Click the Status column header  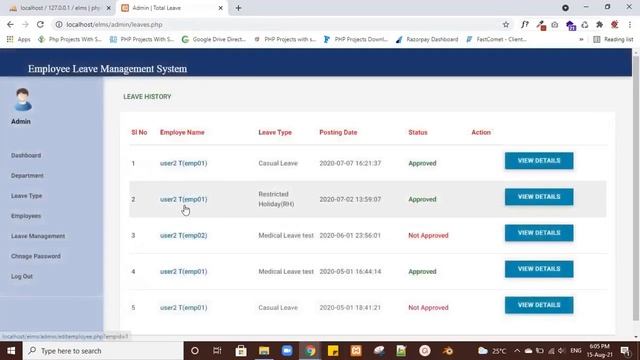[x=418, y=132]
